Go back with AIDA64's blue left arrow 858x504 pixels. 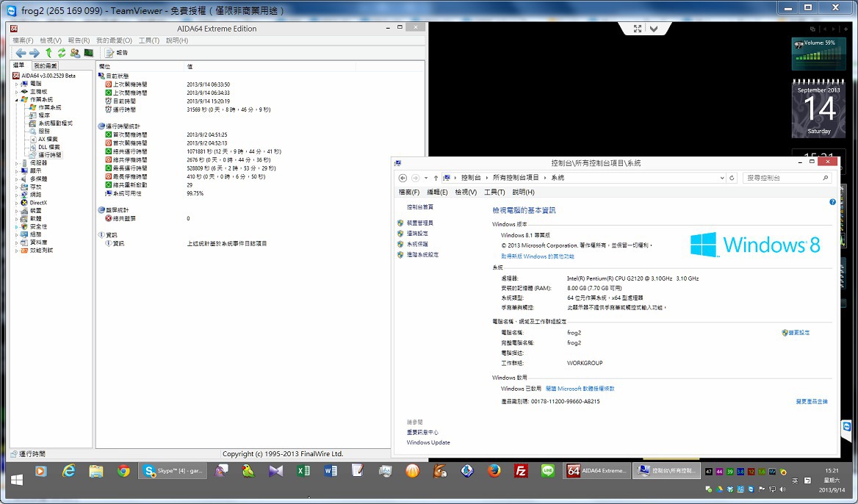pos(21,53)
